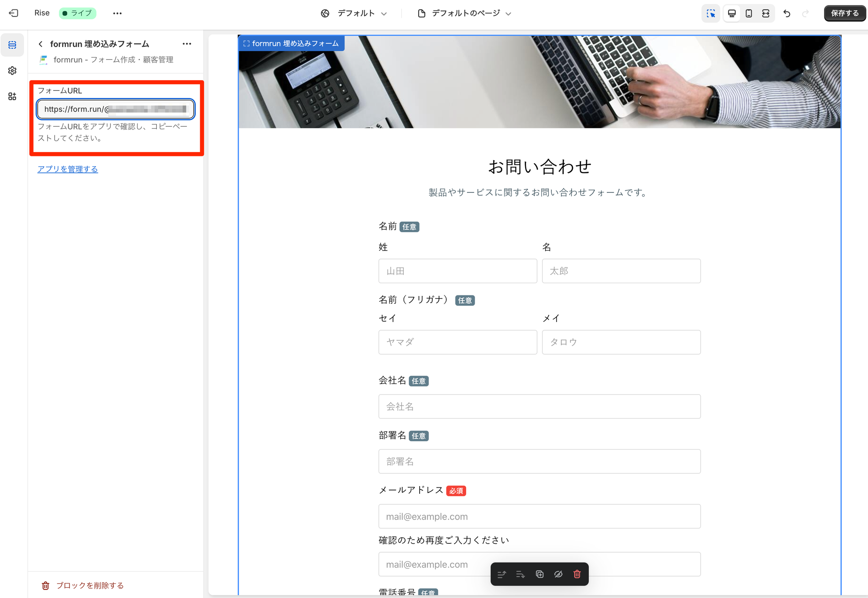The image size is (868, 598).
Task: Open the app embeds sidebar icon
Action: [x=12, y=96]
